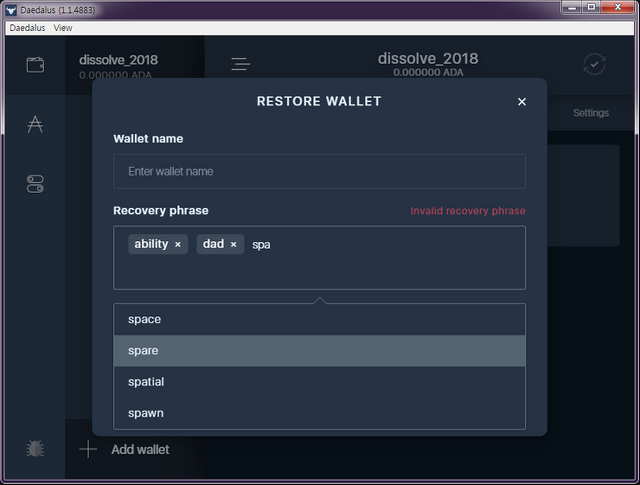The height and width of the screenshot is (485, 640).
Task: Click the 'dad' word chip
Action: tap(220, 244)
